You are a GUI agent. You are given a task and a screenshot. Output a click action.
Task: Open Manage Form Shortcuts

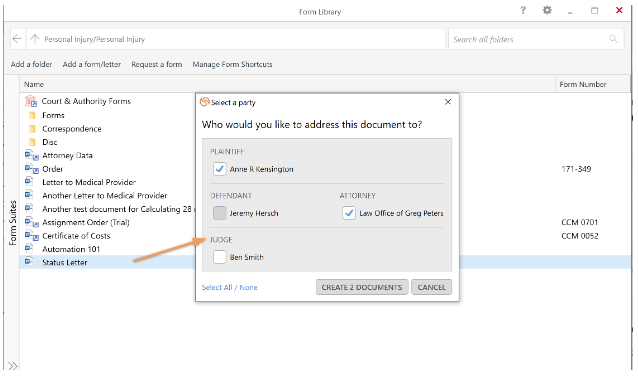coord(232,64)
